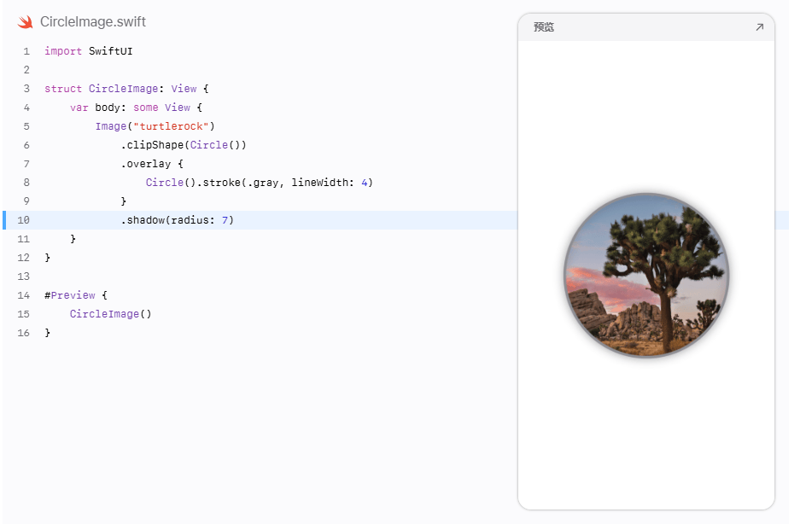Click line number 16 in the gutter
This screenshot has height=524, width=812.
point(23,333)
